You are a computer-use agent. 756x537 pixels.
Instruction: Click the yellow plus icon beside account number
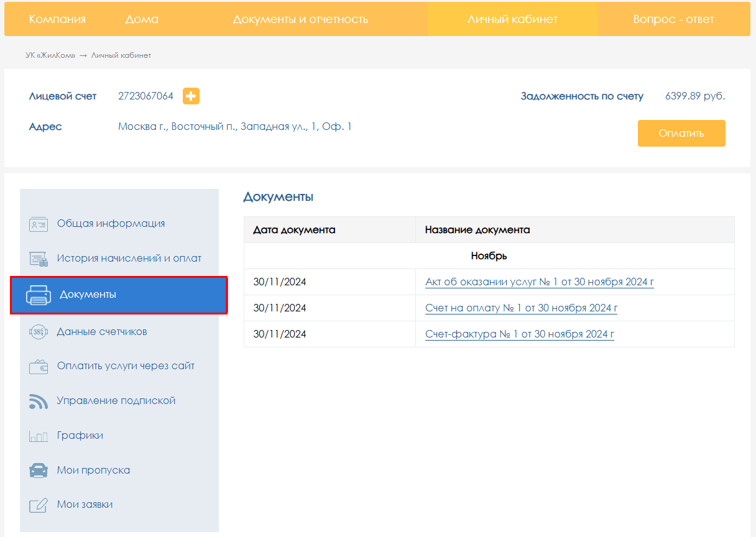[191, 96]
